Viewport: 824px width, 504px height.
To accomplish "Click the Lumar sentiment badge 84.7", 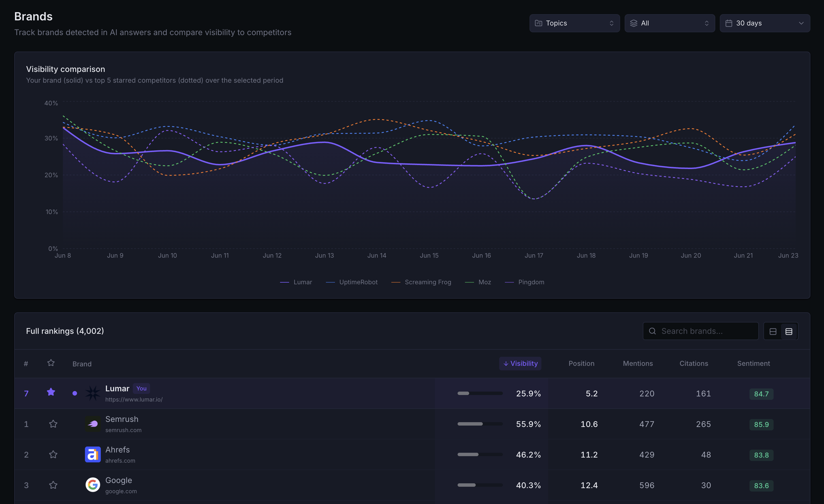I will (x=761, y=394).
